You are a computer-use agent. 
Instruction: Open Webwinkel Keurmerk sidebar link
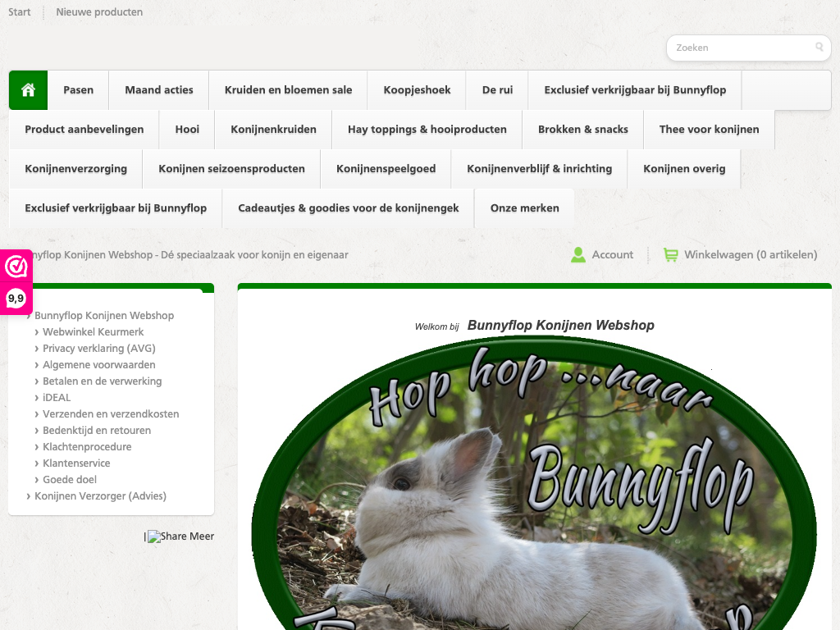click(x=94, y=332)
